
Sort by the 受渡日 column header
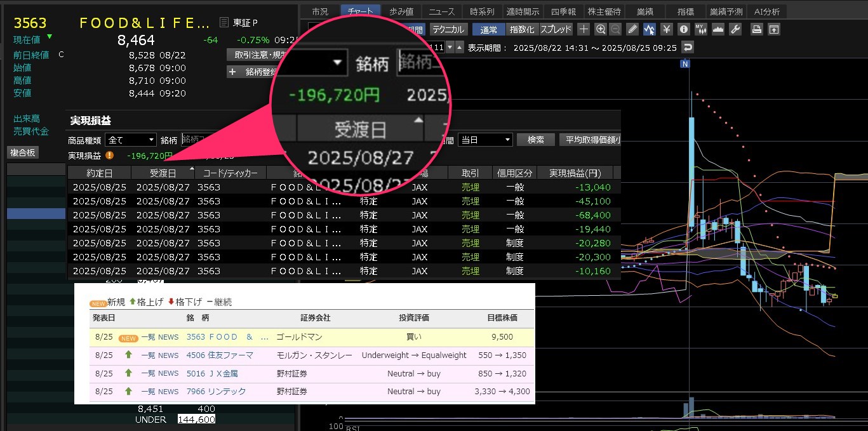click(x=163, y=173)
